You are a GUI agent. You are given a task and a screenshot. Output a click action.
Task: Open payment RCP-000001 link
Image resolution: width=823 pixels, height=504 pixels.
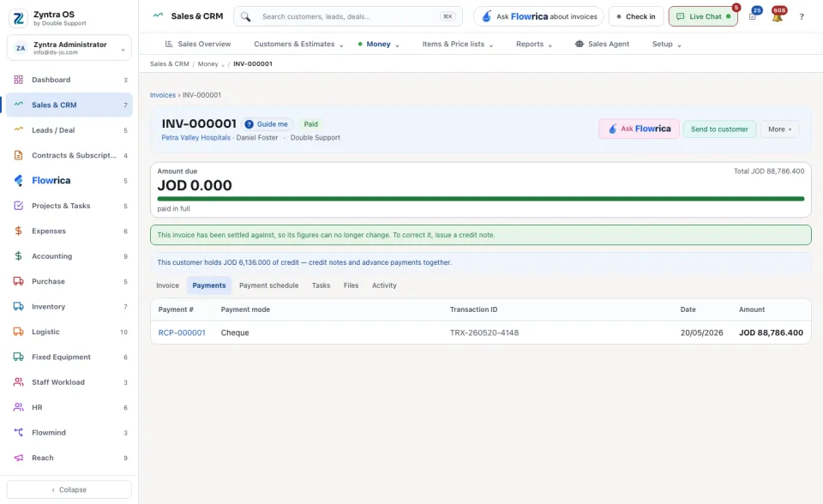182,333
